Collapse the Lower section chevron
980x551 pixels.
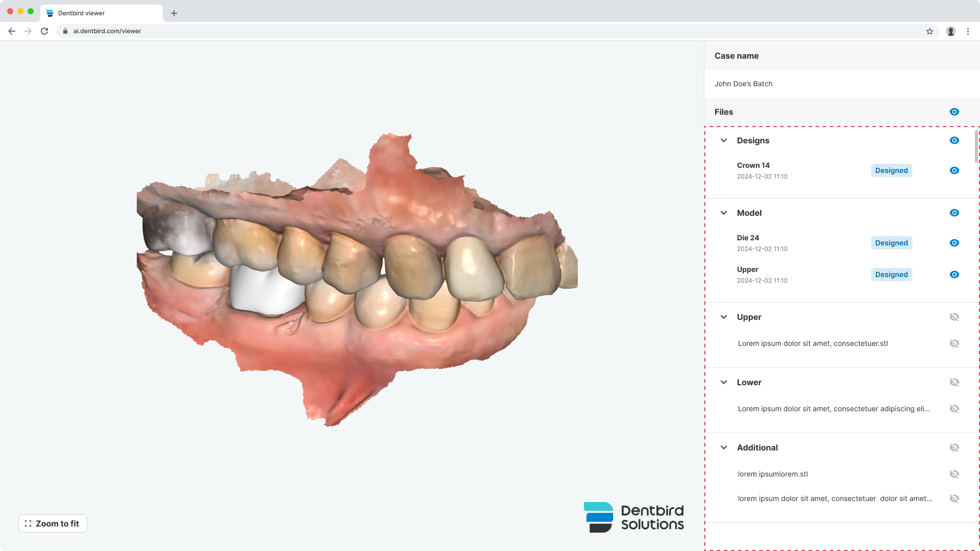[724, 382]
